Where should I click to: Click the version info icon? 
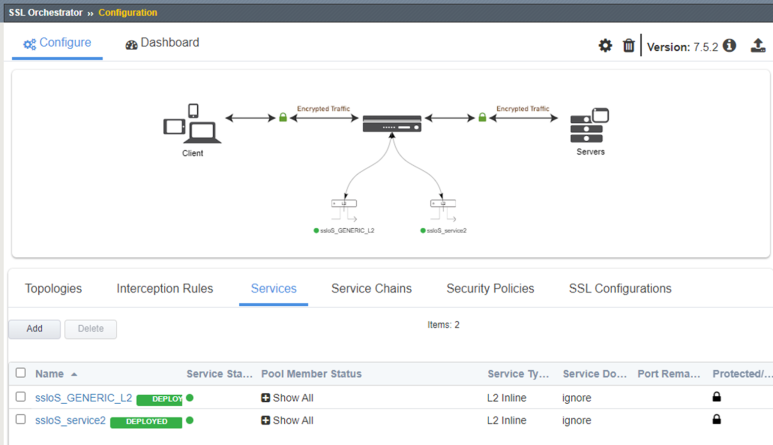[x=729, y=46]
